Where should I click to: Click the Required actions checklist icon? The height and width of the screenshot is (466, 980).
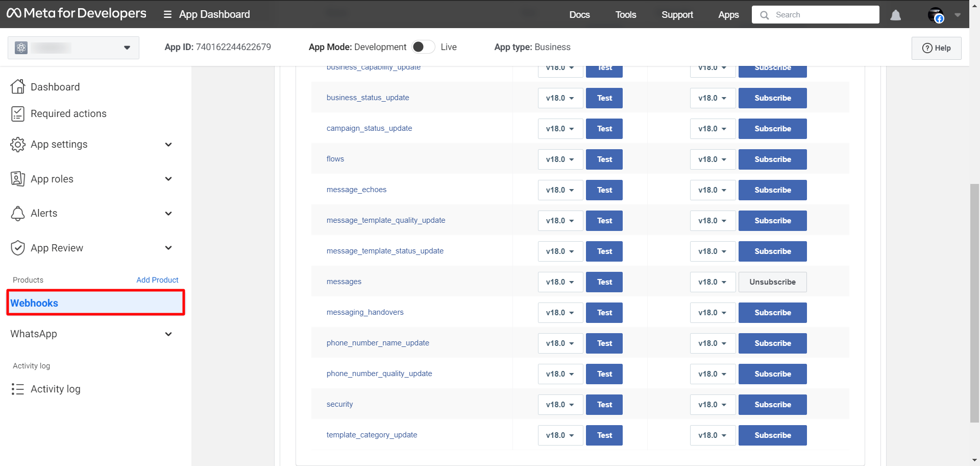coord(18,113)
